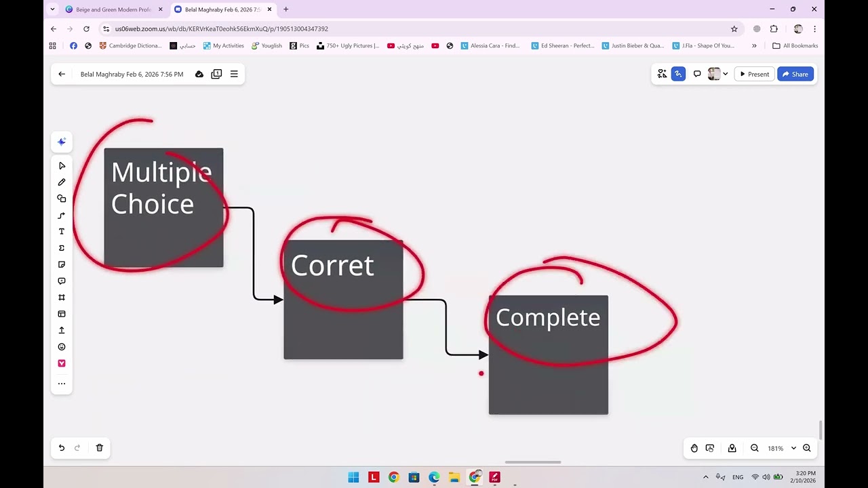This screenshot has height=488, width=868.
Task: Select the Frame tool
Action: coord(62,298)
